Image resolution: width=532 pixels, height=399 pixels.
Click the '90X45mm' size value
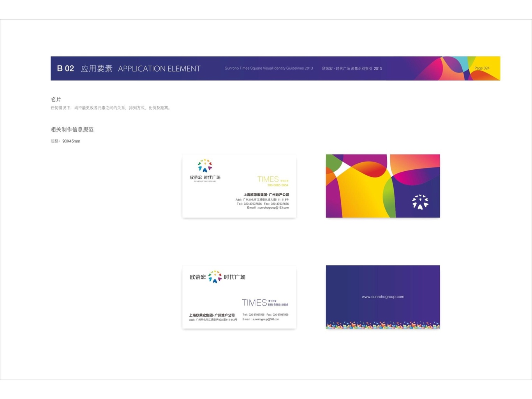(x=71, y=141)
